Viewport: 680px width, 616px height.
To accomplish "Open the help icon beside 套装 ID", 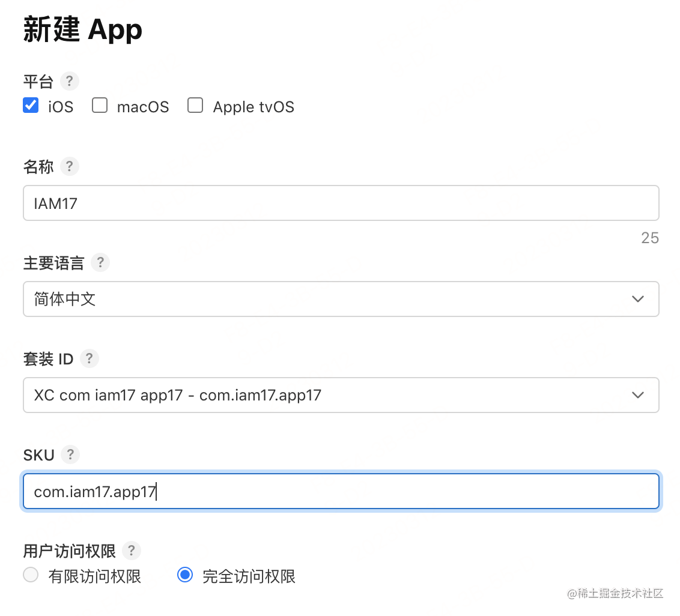I will tap(90, 358).
